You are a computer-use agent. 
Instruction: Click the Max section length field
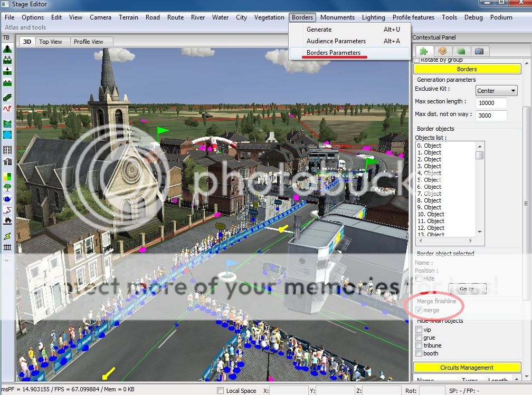coord(491,103)
